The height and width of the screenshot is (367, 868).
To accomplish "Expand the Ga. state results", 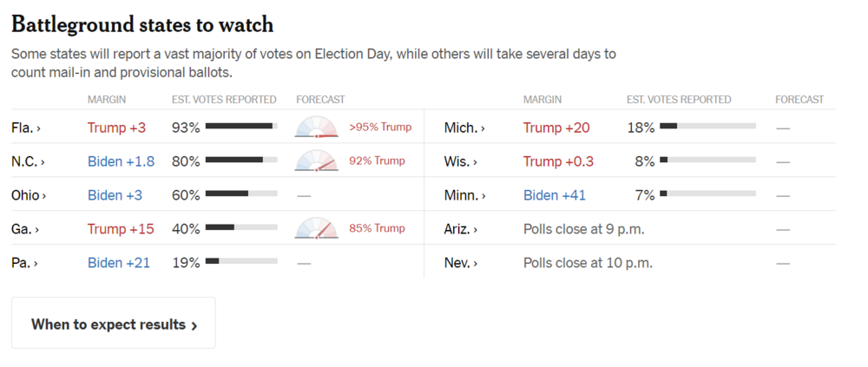I will coord(25,229).
